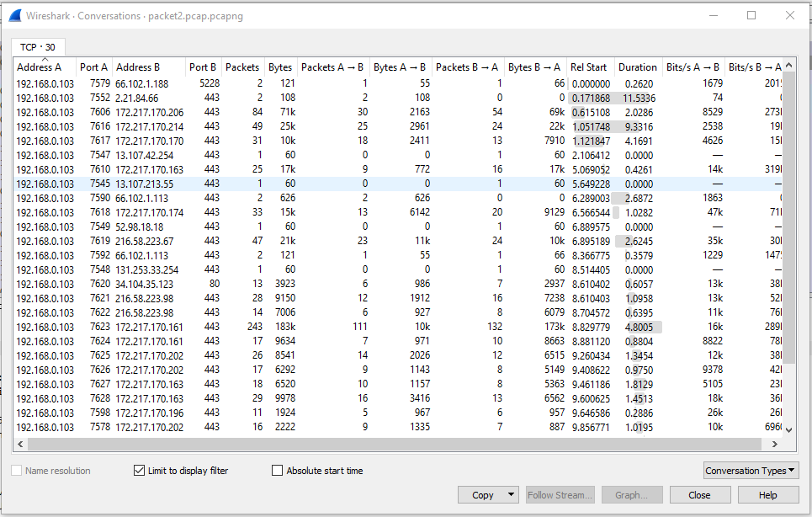
Task: Click the Close button at bottom
Action: 698,495
